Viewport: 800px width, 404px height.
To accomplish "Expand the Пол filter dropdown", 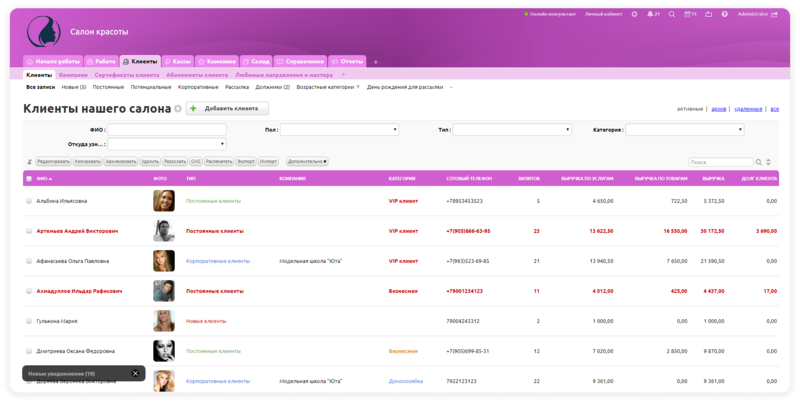I will [x=339, y=130].
